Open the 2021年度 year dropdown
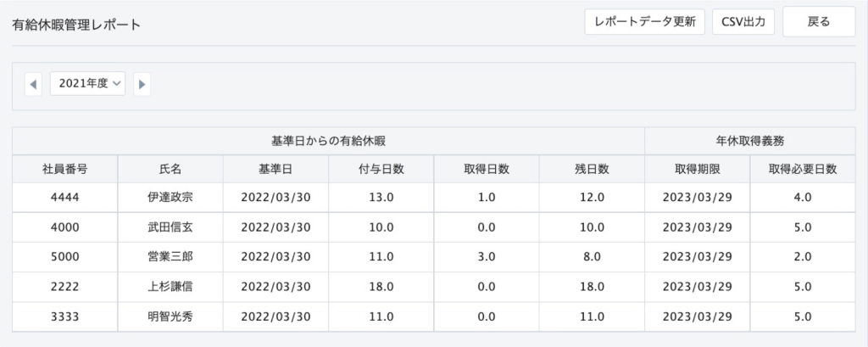868x347 pixels. click(x=87, y=84)
